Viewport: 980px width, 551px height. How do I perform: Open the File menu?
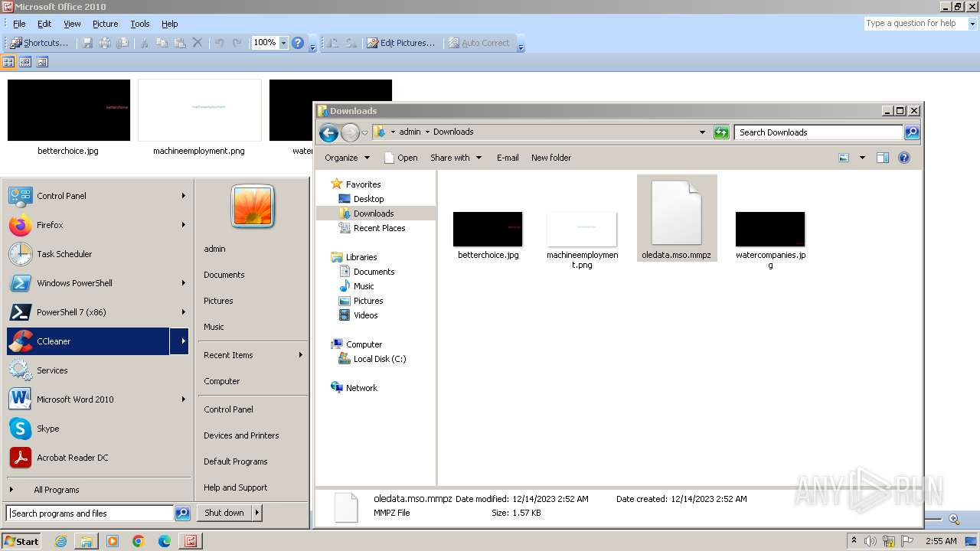[19, 24]
